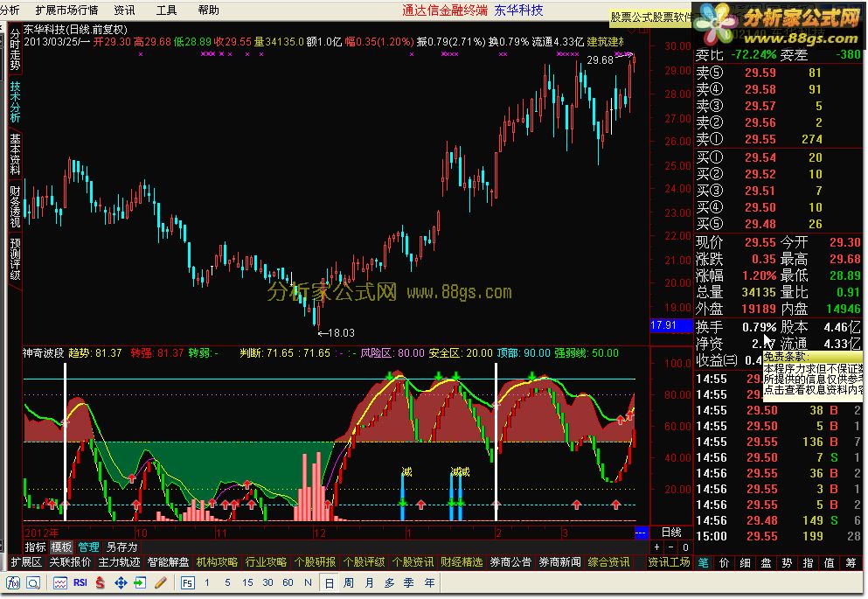Viewport: 868px width, 599px height.
Task: Click the 指标 indicator button
Action: (x=36, y=547)
